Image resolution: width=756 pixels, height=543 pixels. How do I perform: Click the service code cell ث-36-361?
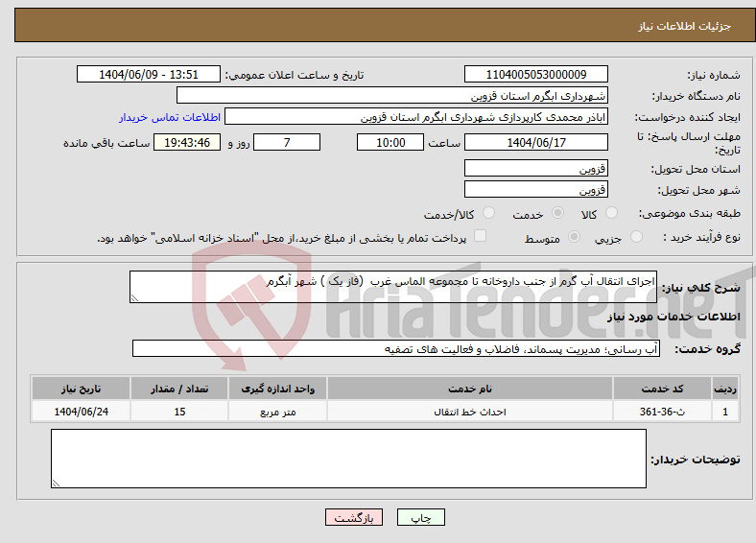tap(663, 412)
